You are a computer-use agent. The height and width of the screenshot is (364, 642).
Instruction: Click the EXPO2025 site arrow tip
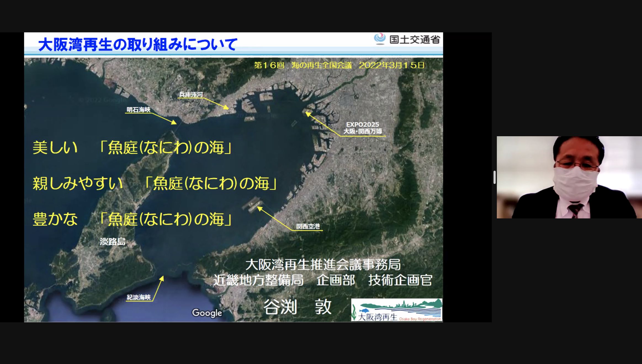pos(307,113)
